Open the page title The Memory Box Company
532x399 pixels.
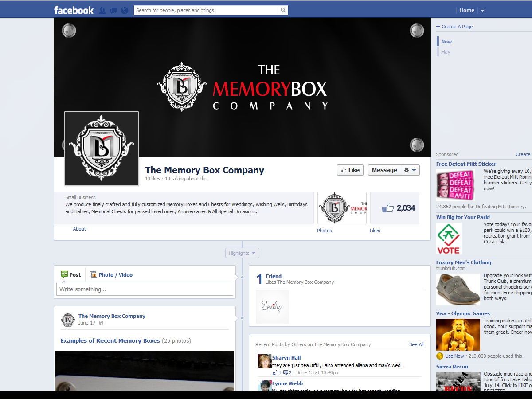204,170
